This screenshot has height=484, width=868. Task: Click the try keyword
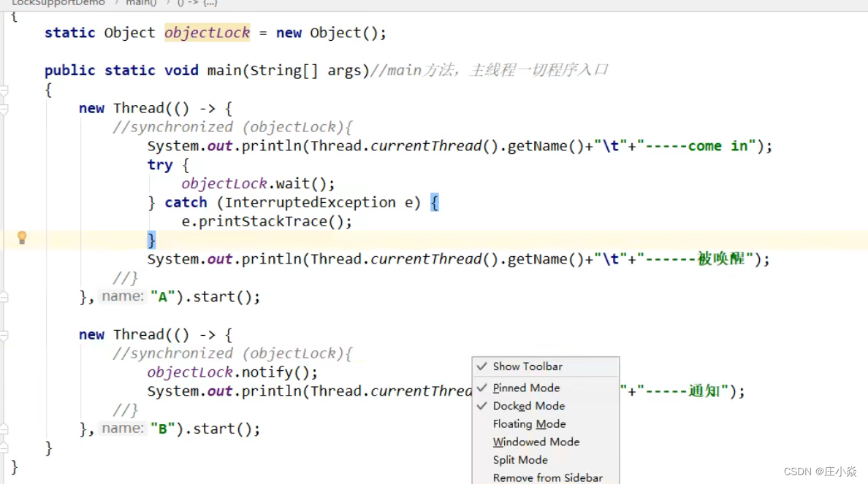click(160, 165)
